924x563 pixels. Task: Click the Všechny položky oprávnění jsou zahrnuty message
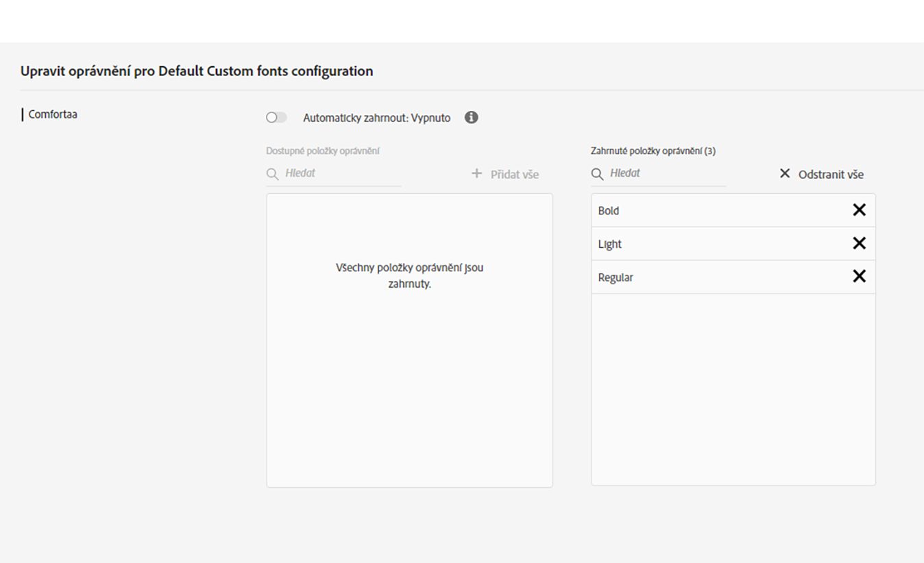[409, 275]
